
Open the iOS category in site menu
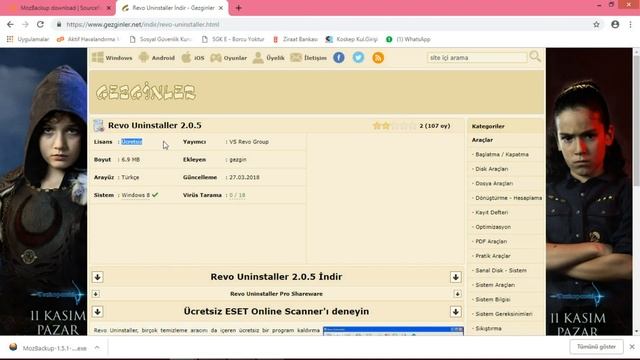click(x=193, y=58)
